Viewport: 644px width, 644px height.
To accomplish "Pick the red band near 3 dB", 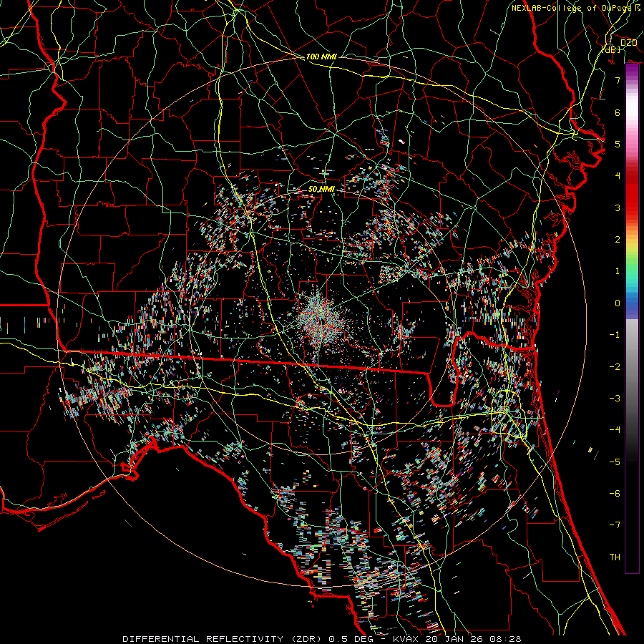I will [x=632, y=208].
